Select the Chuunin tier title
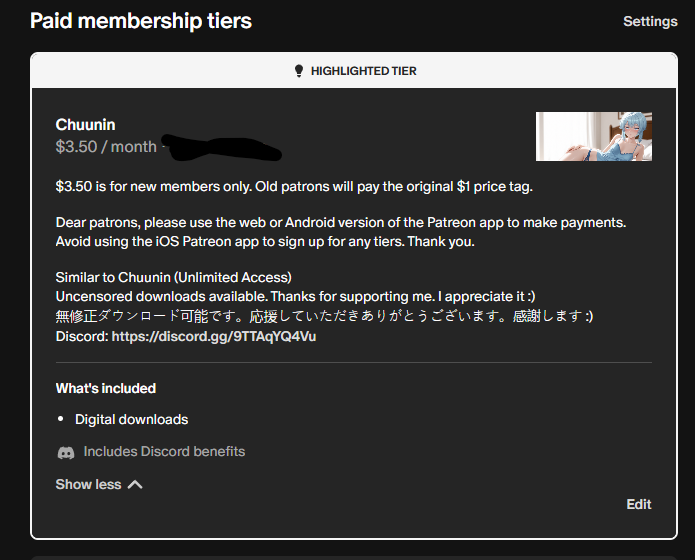Image resolution: width=695 pixels, height=560 pixels. [86, 125]
